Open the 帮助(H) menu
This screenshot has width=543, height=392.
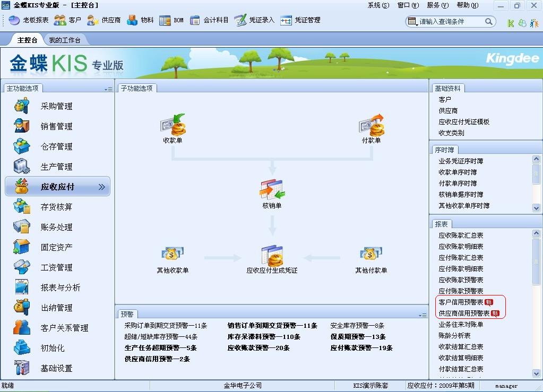tap(468, 5)
